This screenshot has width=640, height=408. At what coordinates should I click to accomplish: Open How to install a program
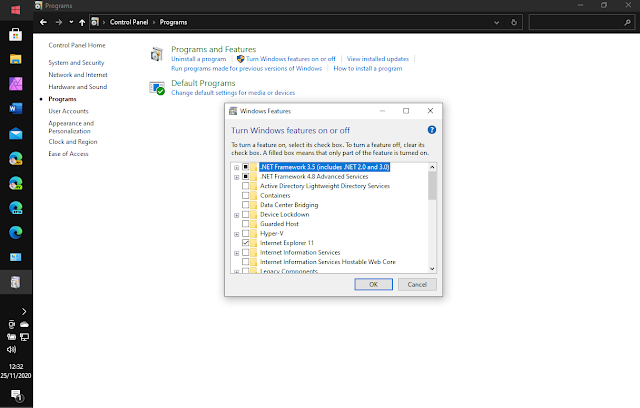pos(368,69)
